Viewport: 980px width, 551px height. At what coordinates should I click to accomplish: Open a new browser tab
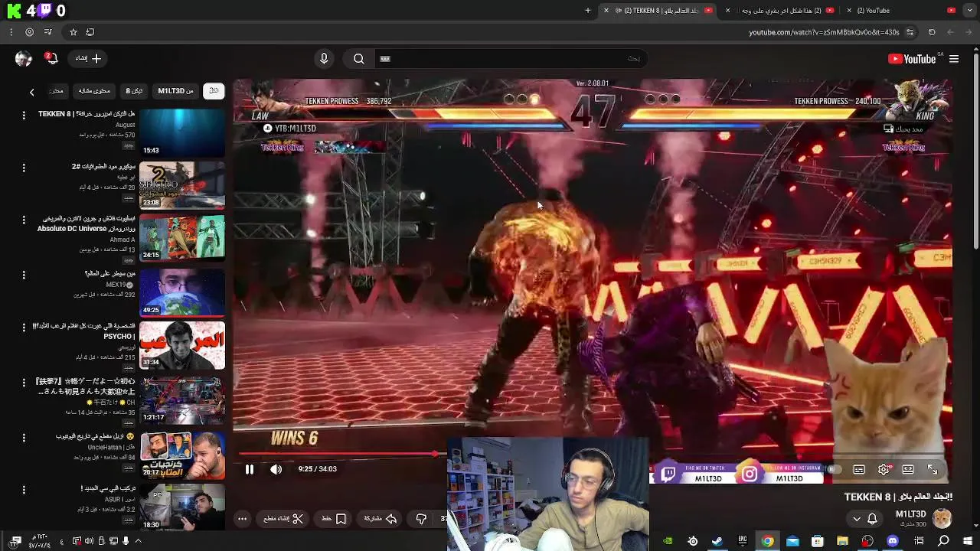click(x=588, y=11)
